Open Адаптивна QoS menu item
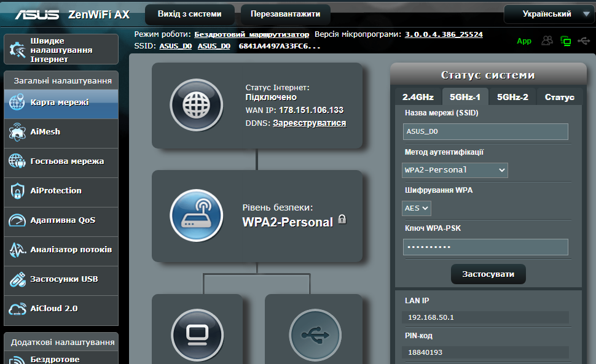 click(61, 222)
